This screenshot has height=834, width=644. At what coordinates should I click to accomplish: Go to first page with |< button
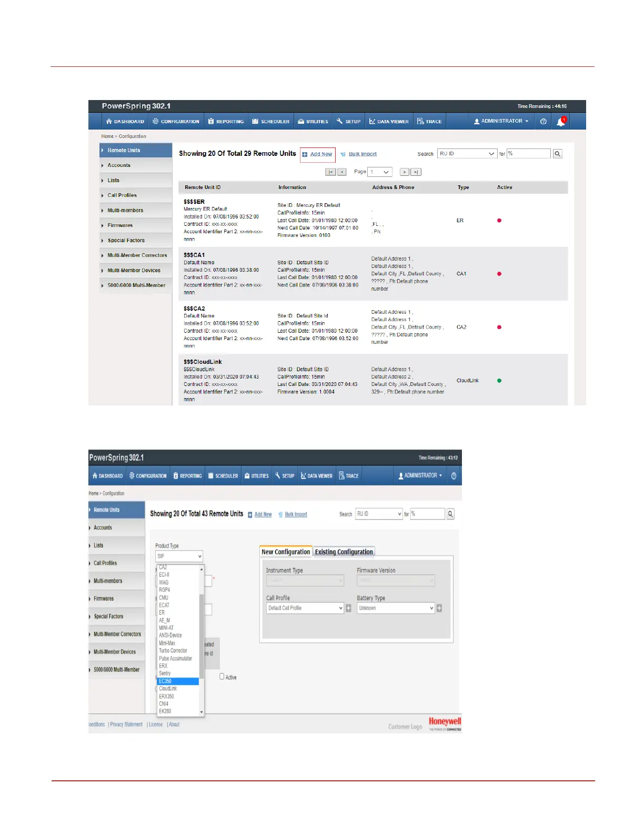pyautogui.click(x=330, y=172)
